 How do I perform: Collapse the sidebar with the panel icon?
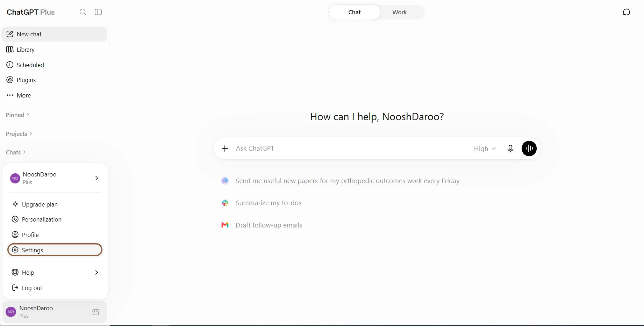[99, 12]
